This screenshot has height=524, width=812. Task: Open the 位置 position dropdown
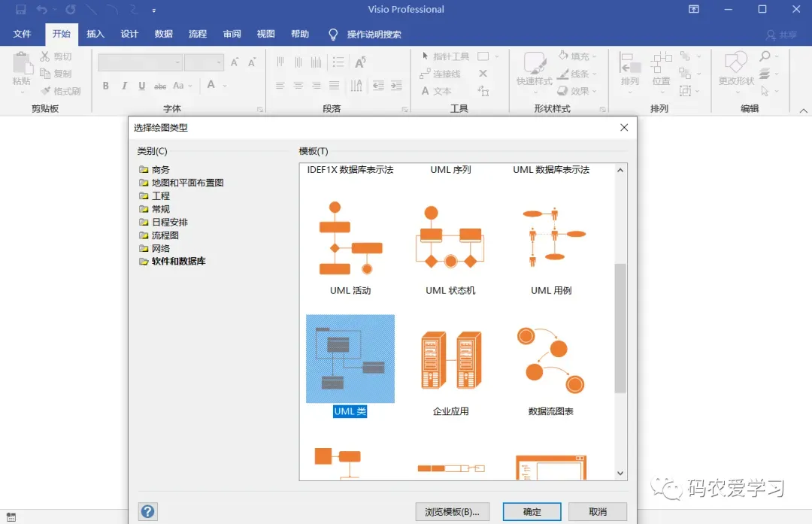pyautogui.click(x=662, y=72)
